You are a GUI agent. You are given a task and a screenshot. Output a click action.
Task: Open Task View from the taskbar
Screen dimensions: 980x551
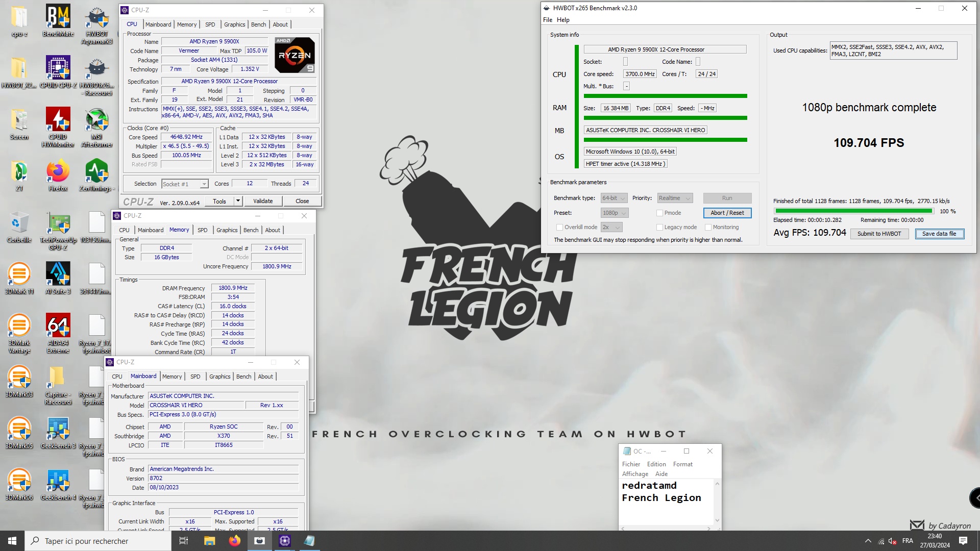184,541
